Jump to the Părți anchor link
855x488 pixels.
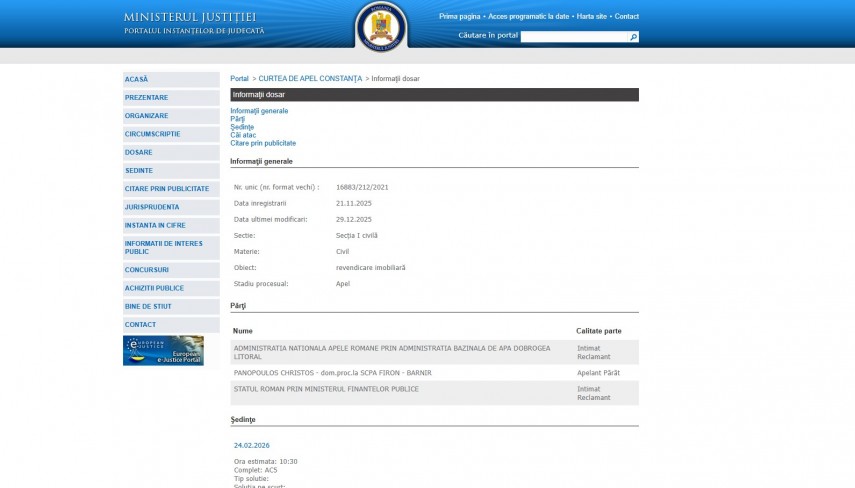[x=237, y=119]
